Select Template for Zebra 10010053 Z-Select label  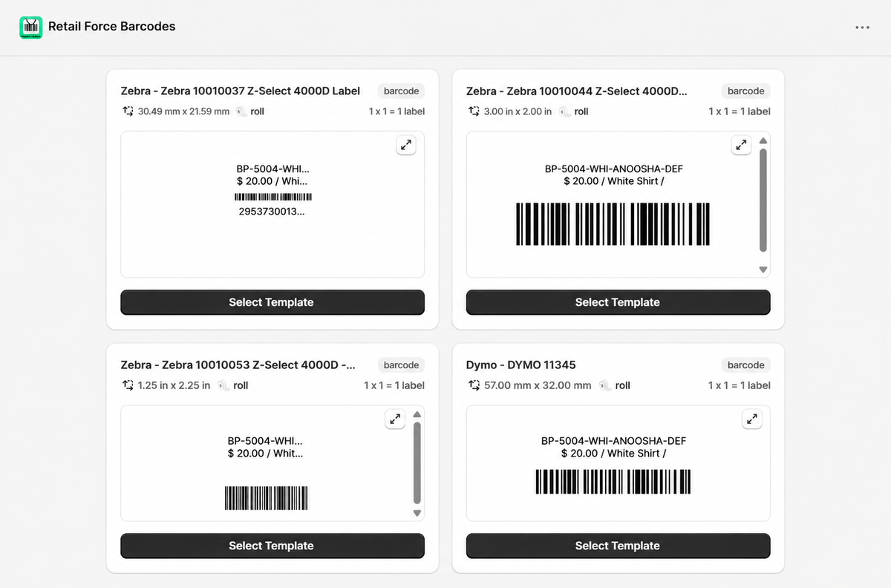pyautogui.click(x=272, y=546)
